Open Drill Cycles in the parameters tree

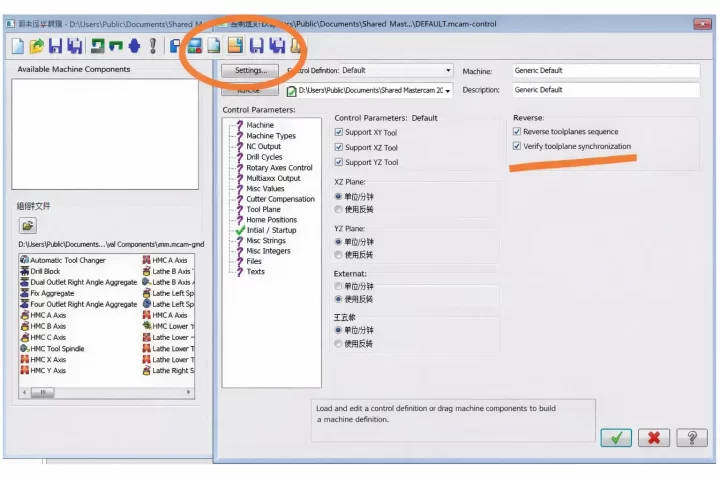point(264,157)
